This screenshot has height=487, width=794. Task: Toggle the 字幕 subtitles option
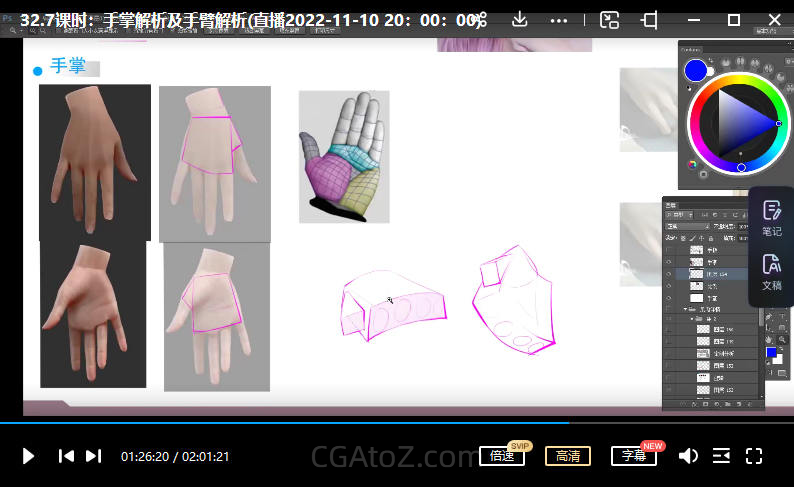633,456
